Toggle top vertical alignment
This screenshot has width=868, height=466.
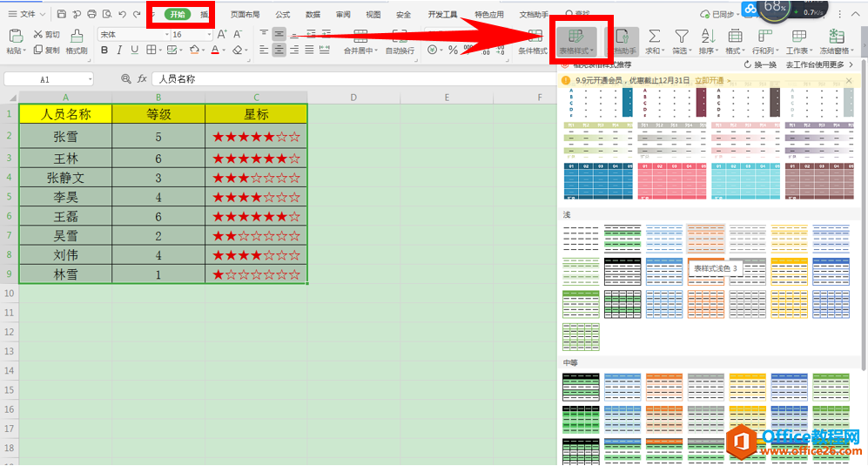tap(264, 34)
